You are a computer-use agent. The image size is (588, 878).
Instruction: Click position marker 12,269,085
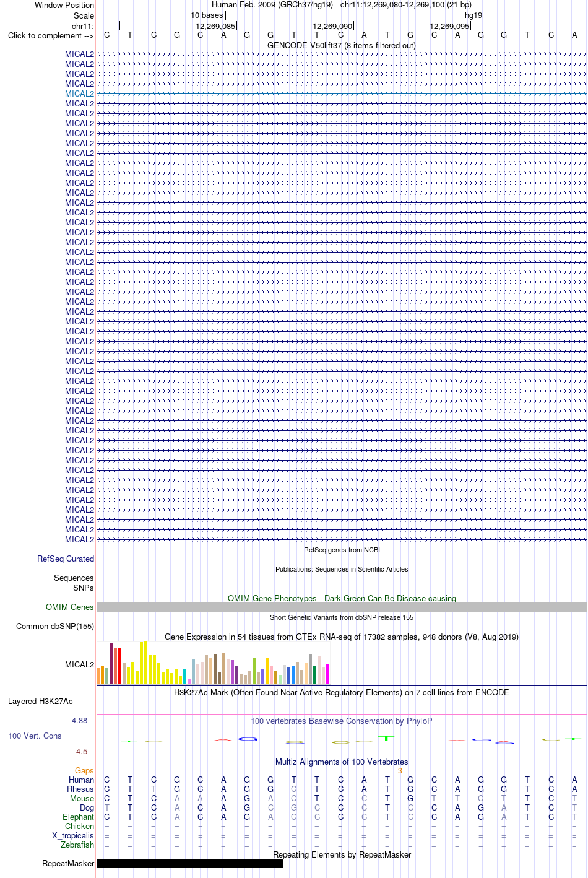[215, 26]
